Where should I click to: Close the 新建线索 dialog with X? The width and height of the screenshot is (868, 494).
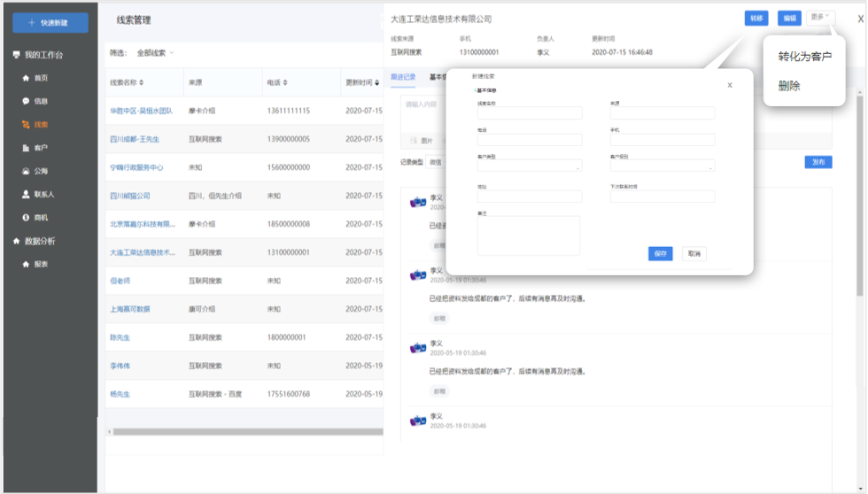(730, 85)
